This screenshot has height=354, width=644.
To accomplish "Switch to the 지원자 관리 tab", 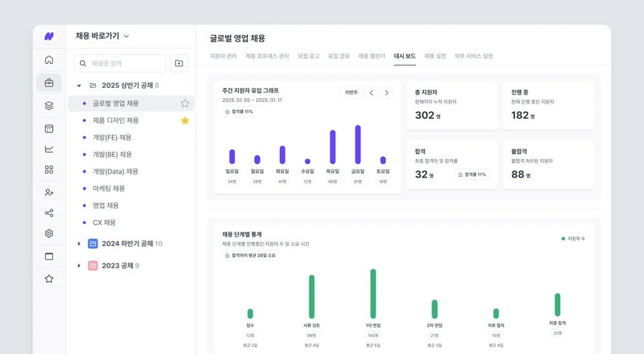I will point(223,56).
